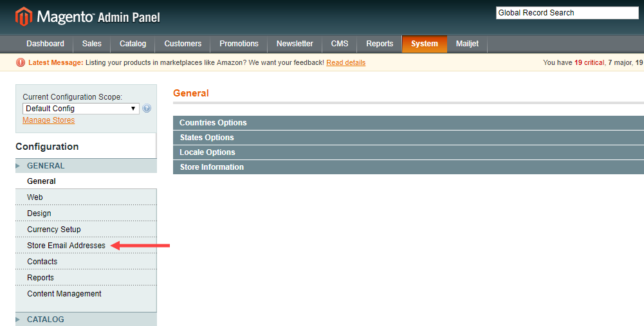Open the Content Management section
This screenshot has width=644, height=326.
click(x=86, y=294)
